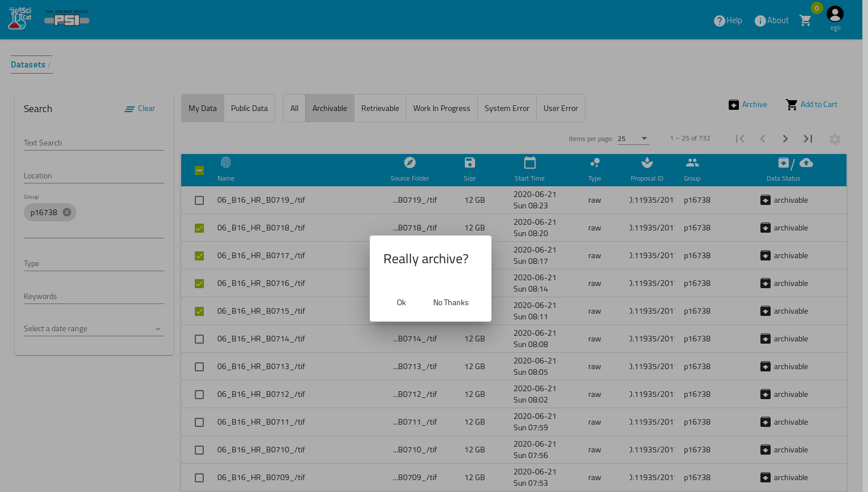The width and height of the screenshot is (868, 492).
Task: Open About info icon
Action: 760,21
